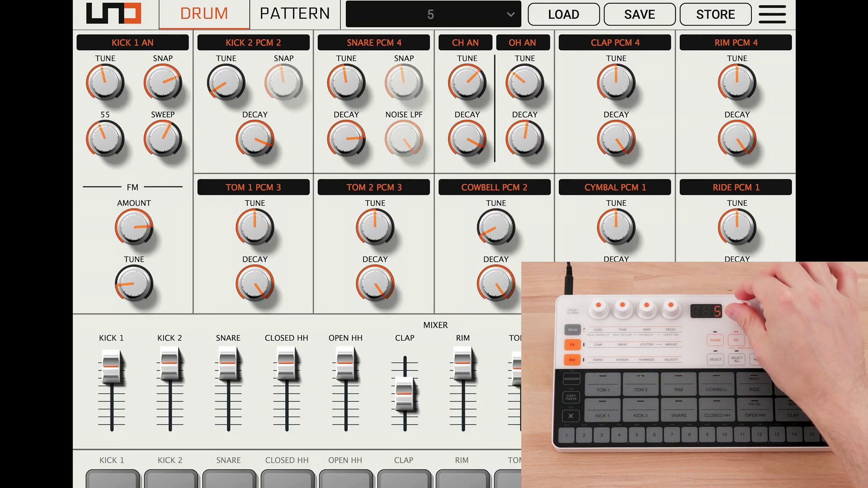The height and width of the screenshot is (488, 868).
Task: Click the Kick 1 SWEEP knob
Action: coord(163,138)
